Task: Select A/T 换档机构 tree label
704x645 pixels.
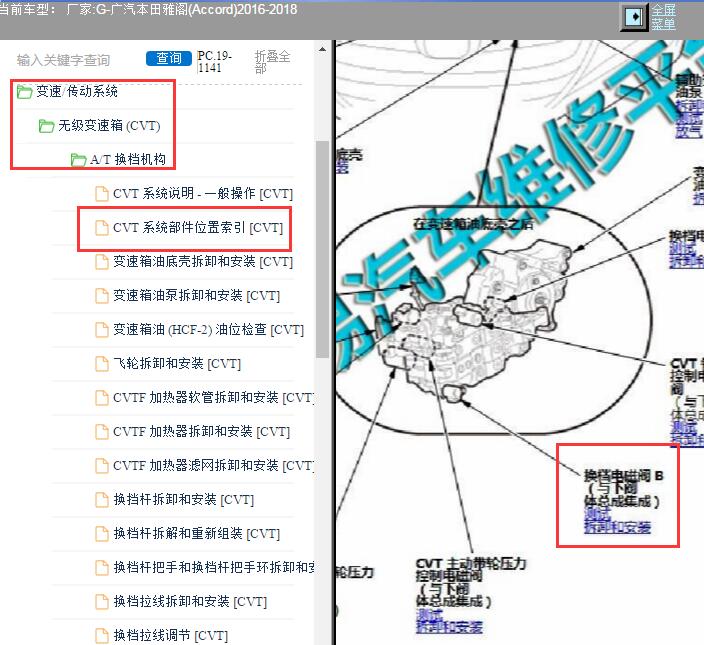Action: coord(128,159)
